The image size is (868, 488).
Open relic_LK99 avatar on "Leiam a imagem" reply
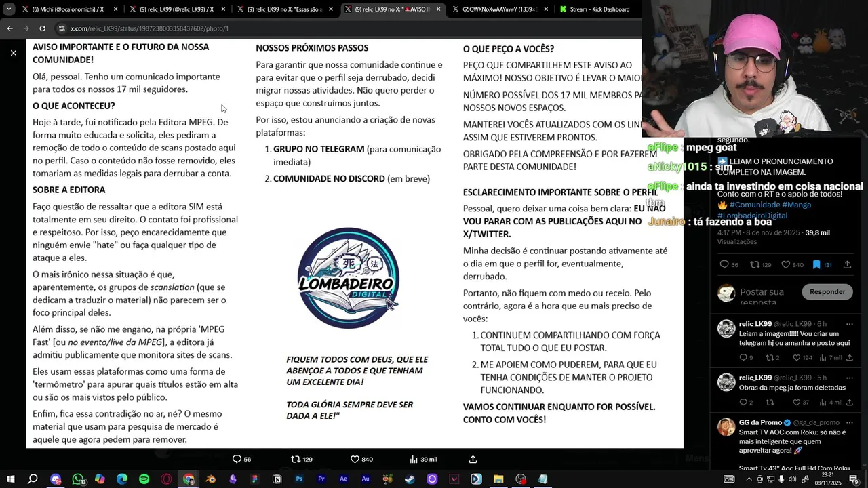tap(726, 328)
